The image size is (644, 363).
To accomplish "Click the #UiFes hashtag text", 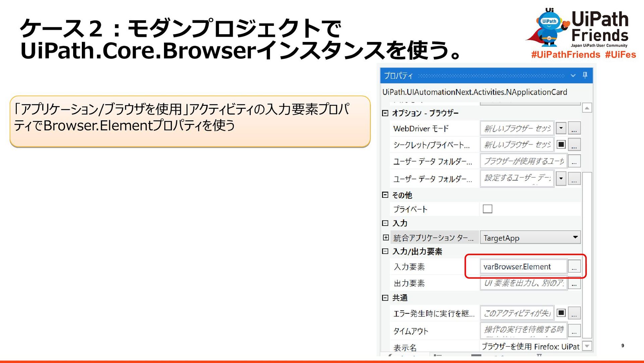I will [621, 54].
